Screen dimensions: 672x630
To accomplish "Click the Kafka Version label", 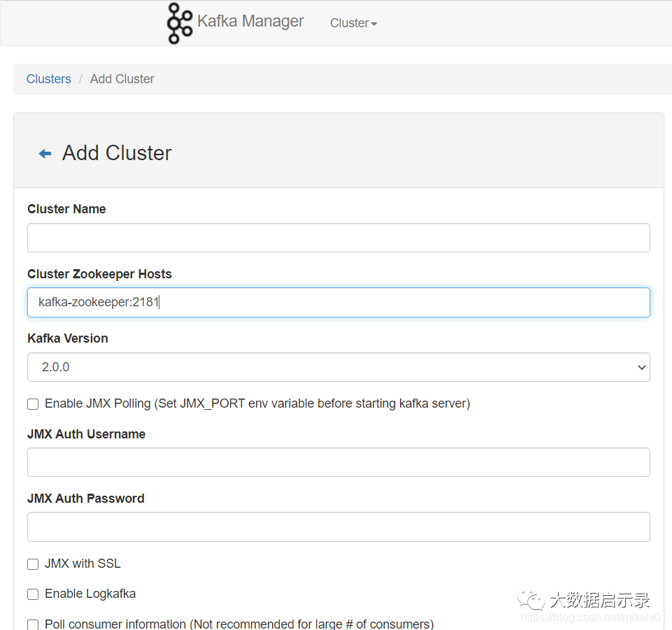I will pos(68,338).
